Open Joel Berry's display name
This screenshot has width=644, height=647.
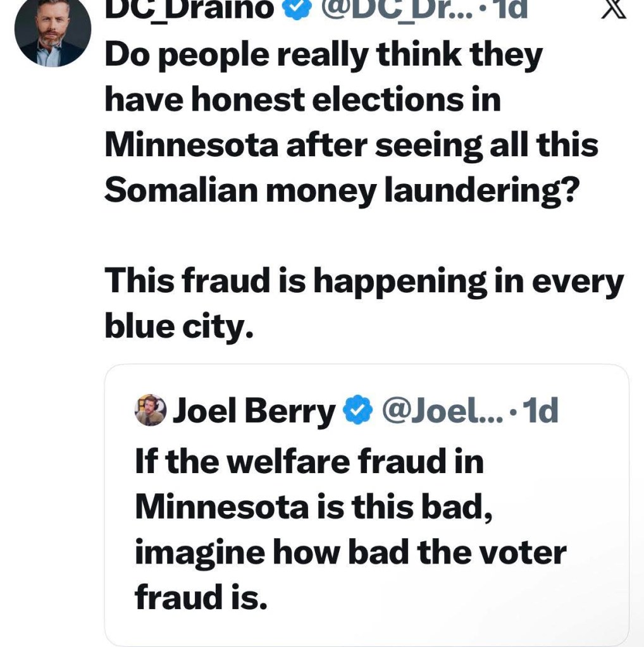pyautogui.click(x=254, y=412)
